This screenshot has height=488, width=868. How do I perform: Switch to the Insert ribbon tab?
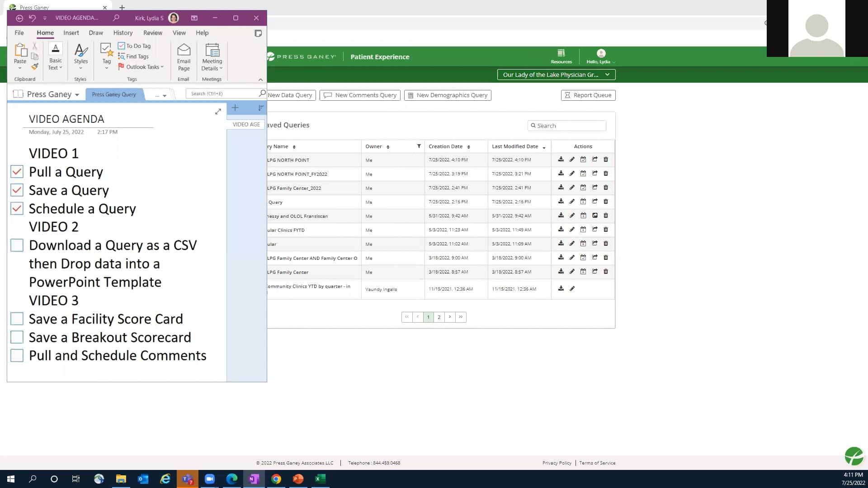pos(71,33)
